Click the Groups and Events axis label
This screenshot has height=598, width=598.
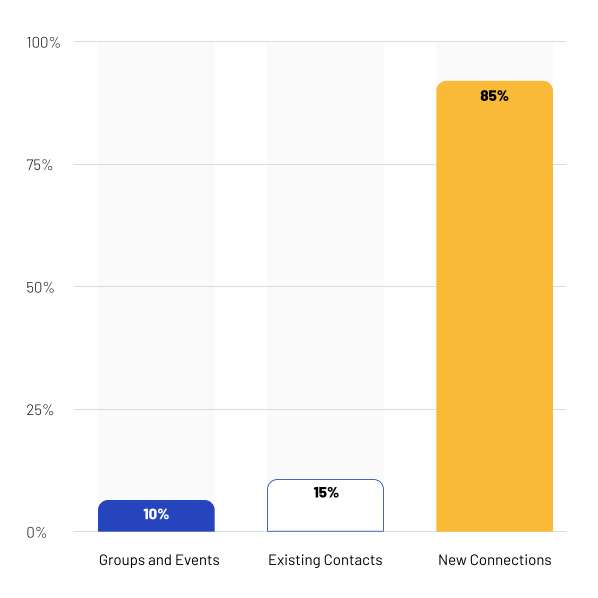point(159,560)
